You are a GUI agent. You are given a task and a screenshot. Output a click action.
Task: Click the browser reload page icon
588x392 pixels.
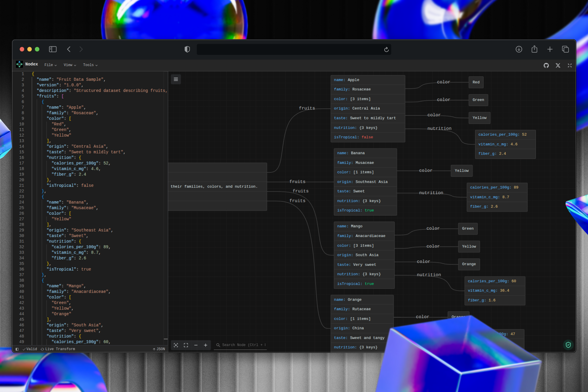click(386, 50)
